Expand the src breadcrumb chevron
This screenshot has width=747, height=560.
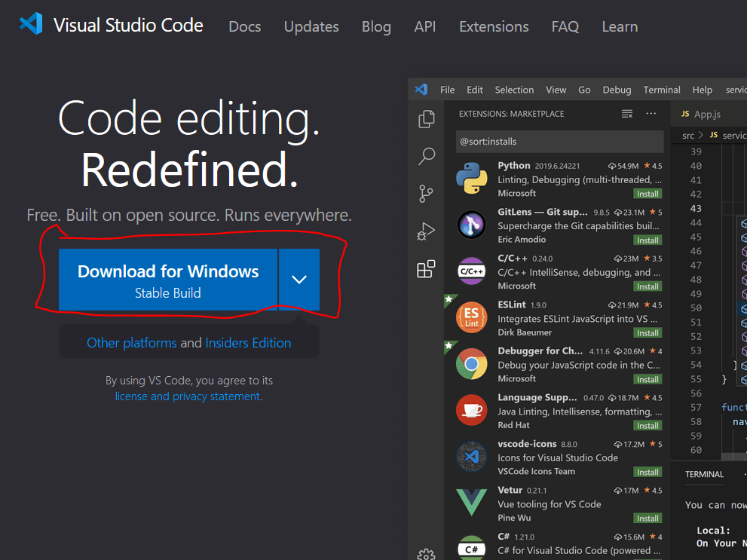pyautogui.click(x=703, y=135)
